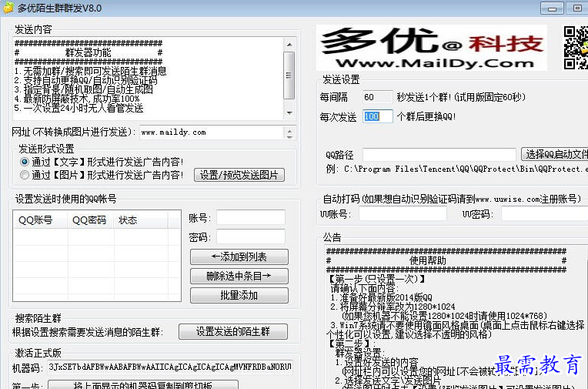This screenshot has width=588, height=389.
Task: Click the up arrow of 网址 field spinner
Action: coord(289,130)
